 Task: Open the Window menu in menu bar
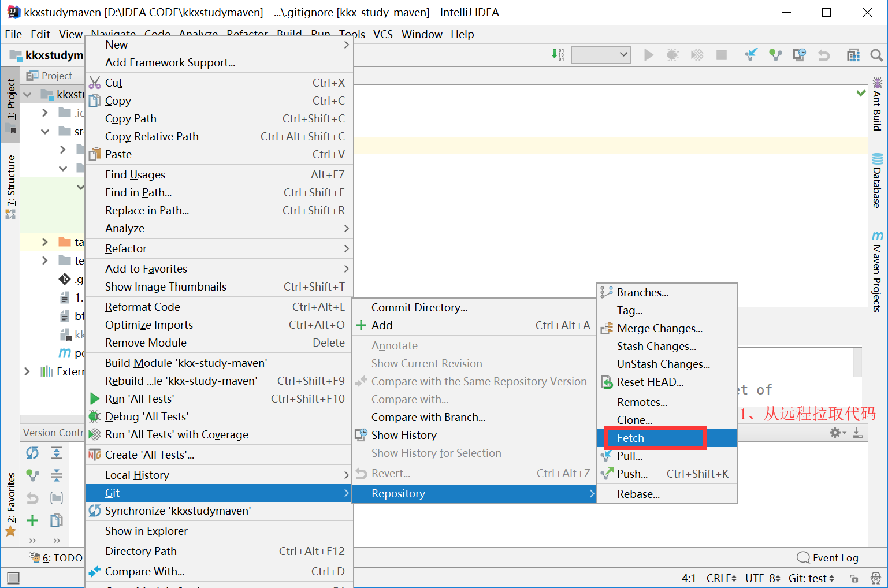[422, 34]
